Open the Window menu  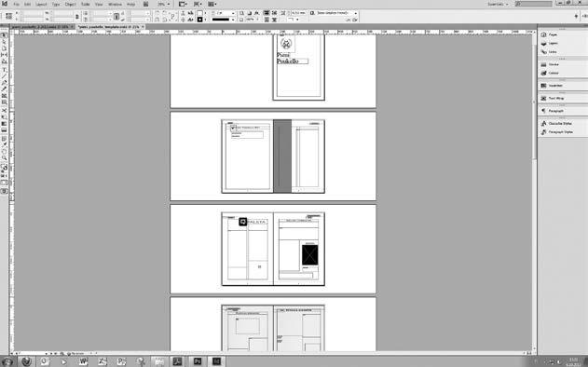click(115, 4)
